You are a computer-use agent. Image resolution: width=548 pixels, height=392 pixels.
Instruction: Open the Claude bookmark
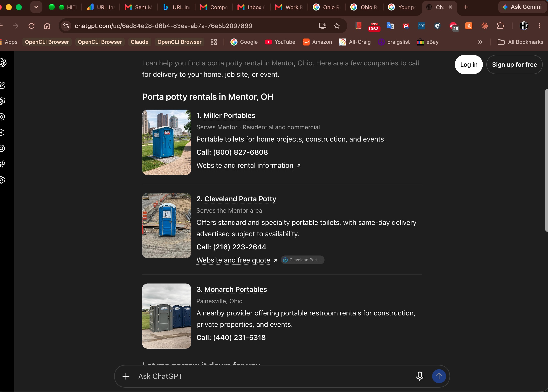pos(140,42)
